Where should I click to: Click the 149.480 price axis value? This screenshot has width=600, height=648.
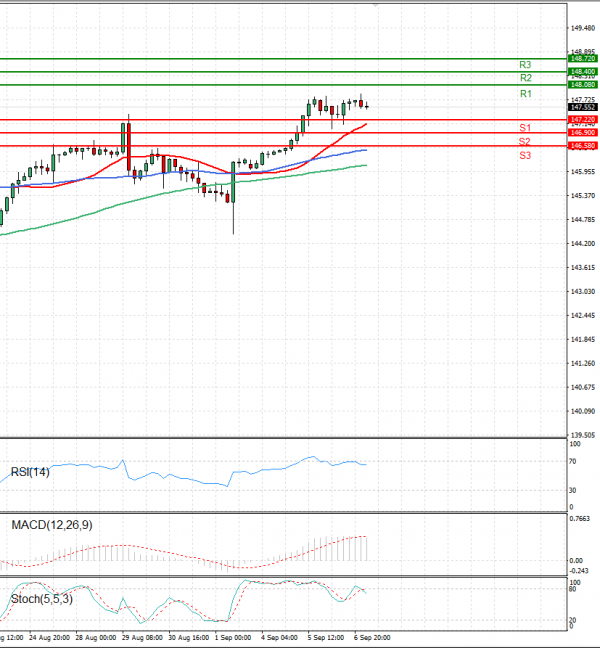(x=583, y=28)
